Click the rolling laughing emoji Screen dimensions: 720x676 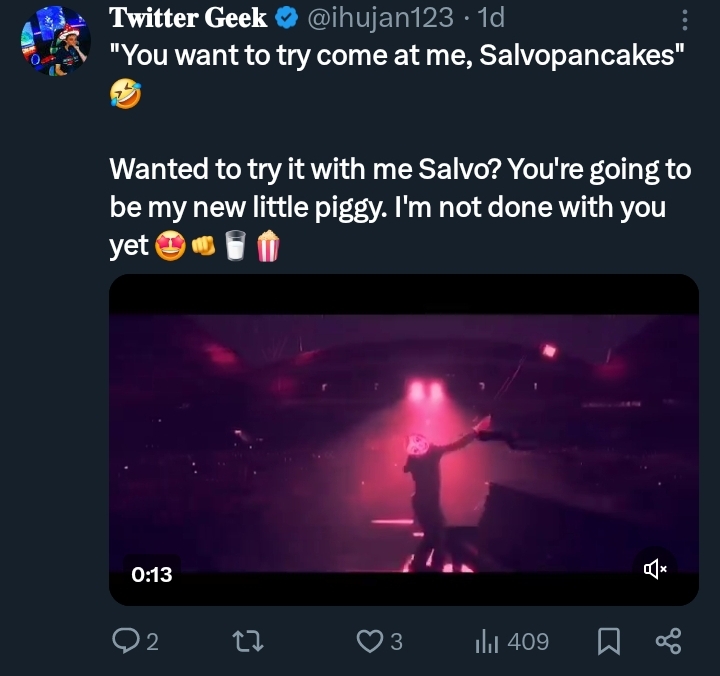tap(126, 94)
